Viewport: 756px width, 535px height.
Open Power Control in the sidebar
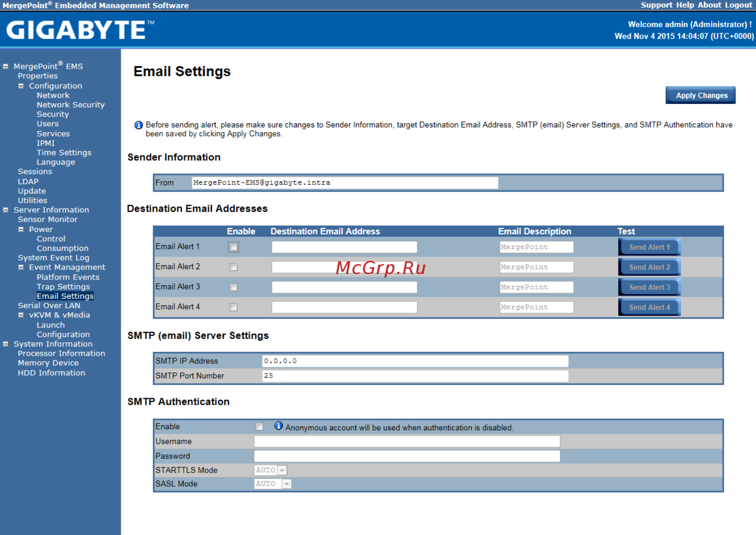click(51, 239)
